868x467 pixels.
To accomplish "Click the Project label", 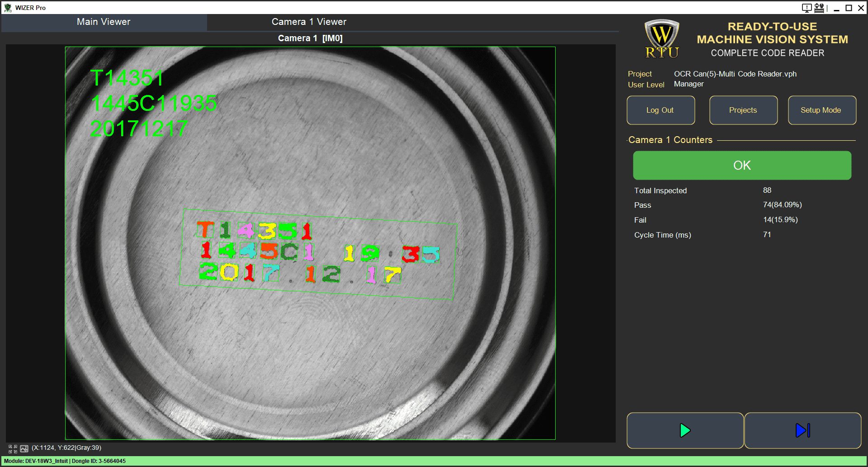I will [640, 74].
